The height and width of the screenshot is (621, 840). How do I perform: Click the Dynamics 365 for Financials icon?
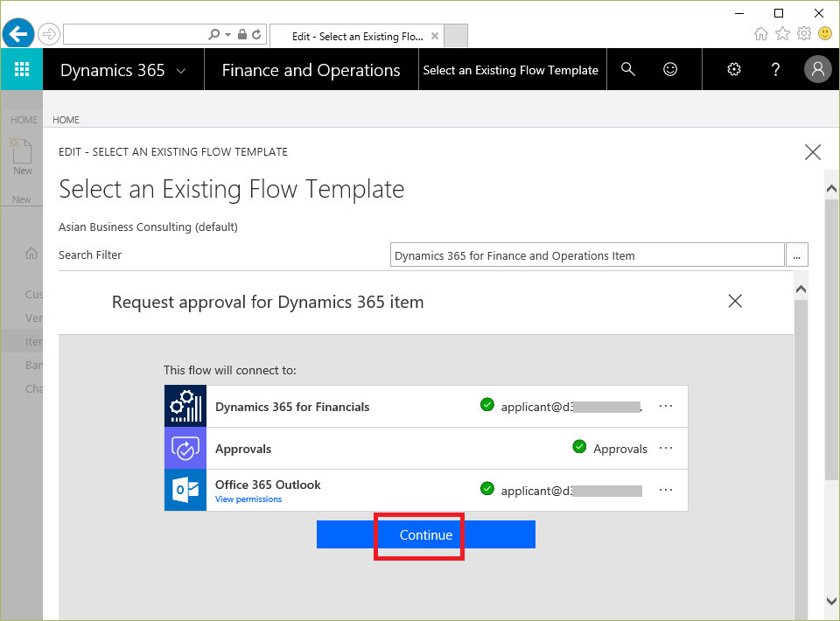pos(185,406)
